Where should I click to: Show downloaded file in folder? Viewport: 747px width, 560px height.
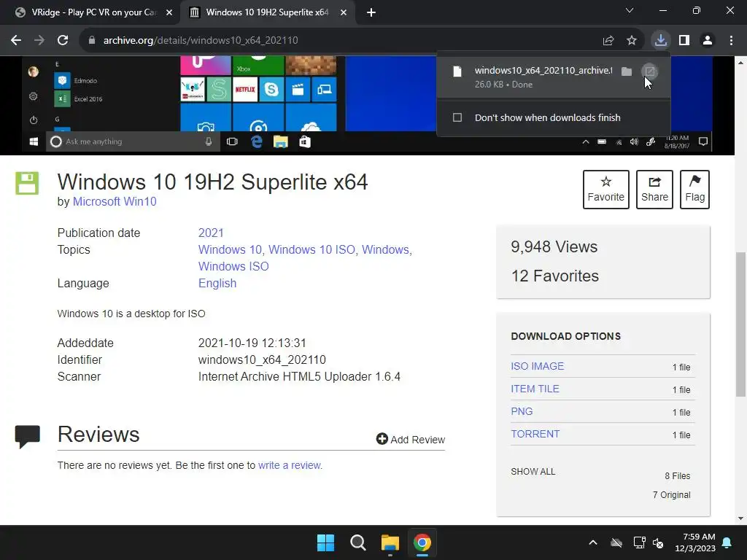(627, 71)
